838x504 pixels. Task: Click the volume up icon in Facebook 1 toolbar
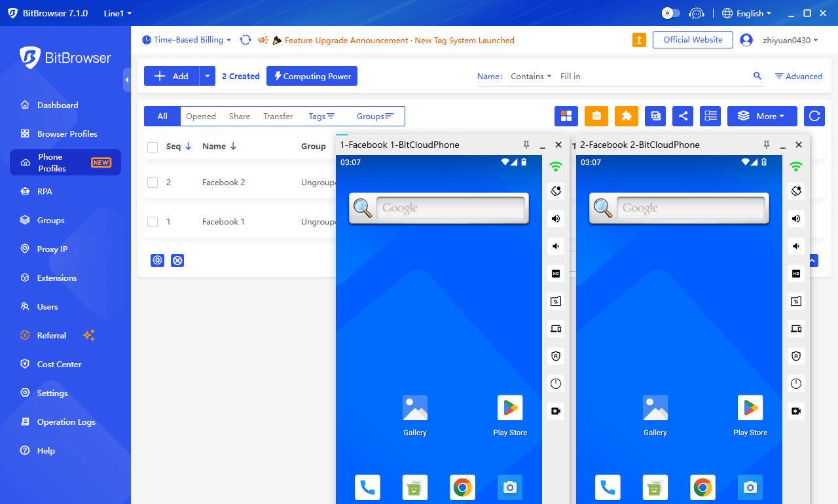click(556, 219)
